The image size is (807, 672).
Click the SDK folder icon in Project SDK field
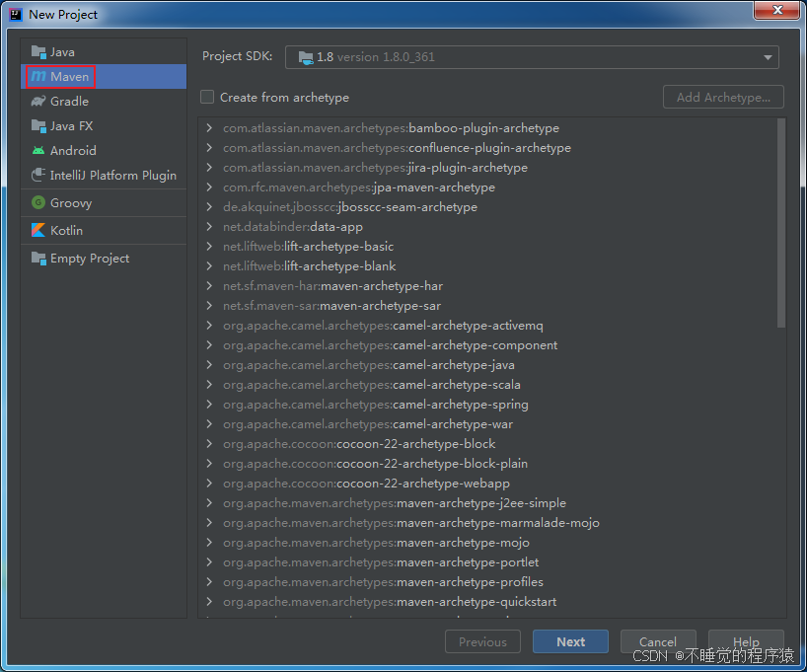(x=306, y=57)
